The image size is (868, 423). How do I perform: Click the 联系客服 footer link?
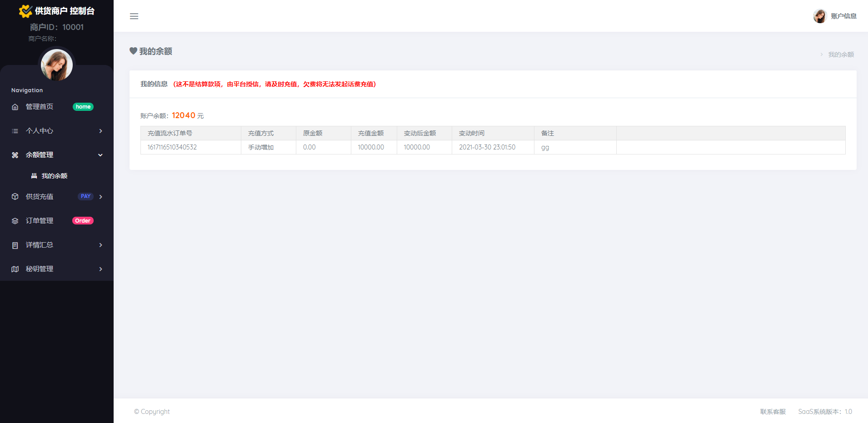(773, 412)
